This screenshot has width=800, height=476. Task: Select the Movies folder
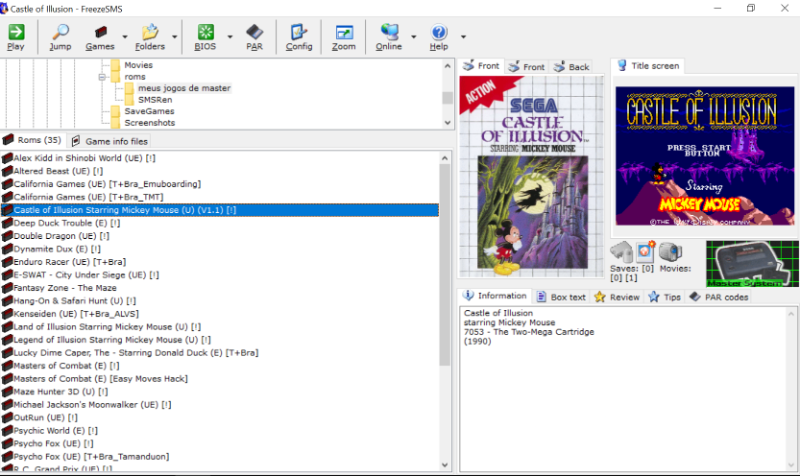[x=138, y=65]
